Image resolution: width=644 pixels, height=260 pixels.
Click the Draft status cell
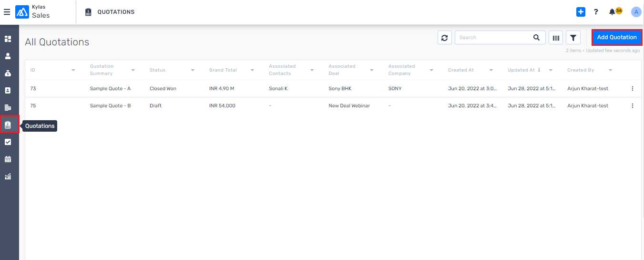coord(155,105)
